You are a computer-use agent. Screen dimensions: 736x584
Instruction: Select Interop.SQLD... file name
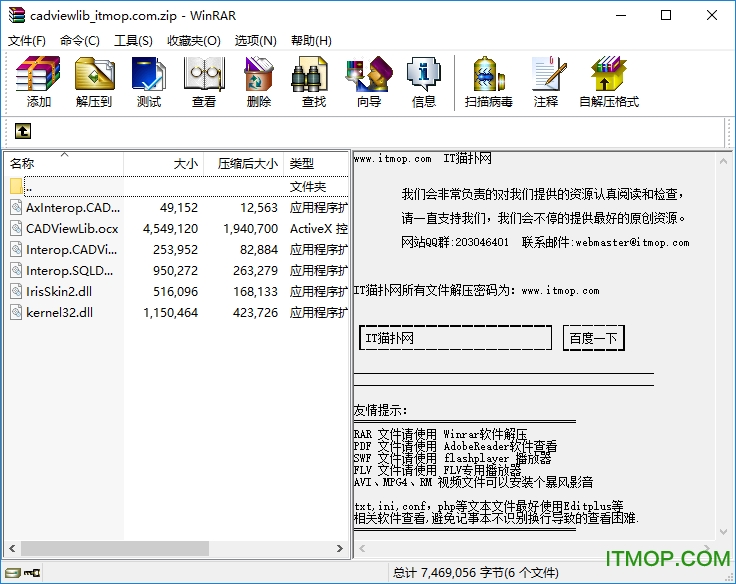click(69, 271)
